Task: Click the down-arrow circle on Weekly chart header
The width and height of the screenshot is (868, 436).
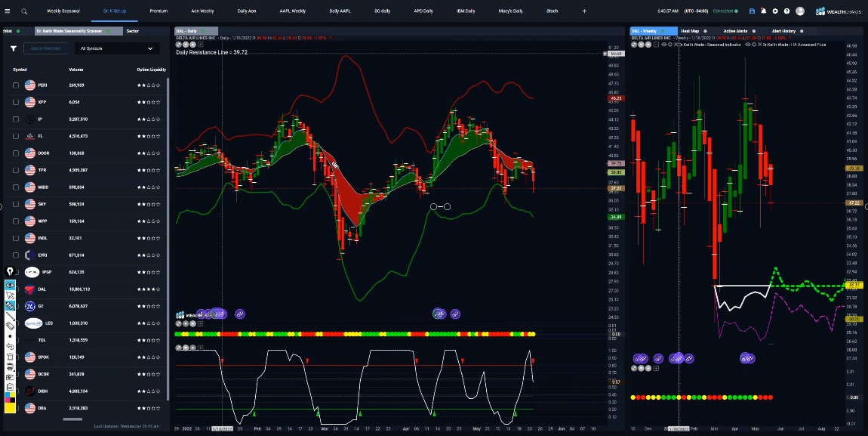Action: click(x=641, y=45)
